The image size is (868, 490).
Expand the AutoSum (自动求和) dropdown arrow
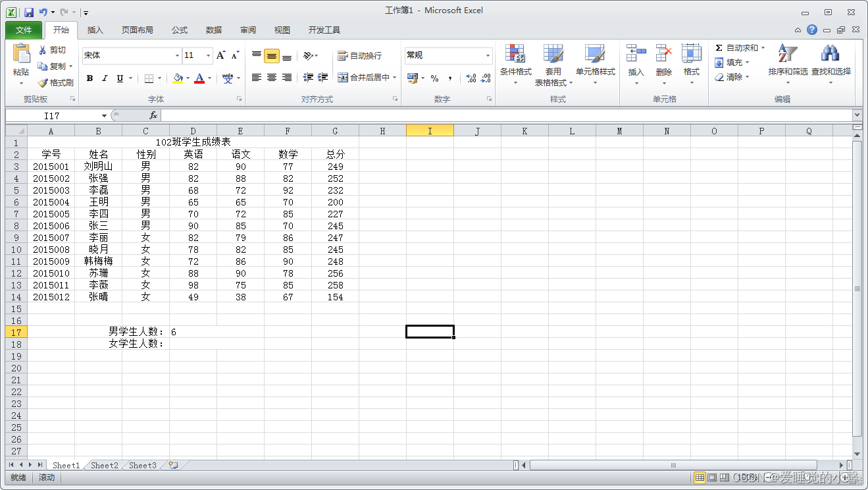(763, 48)
